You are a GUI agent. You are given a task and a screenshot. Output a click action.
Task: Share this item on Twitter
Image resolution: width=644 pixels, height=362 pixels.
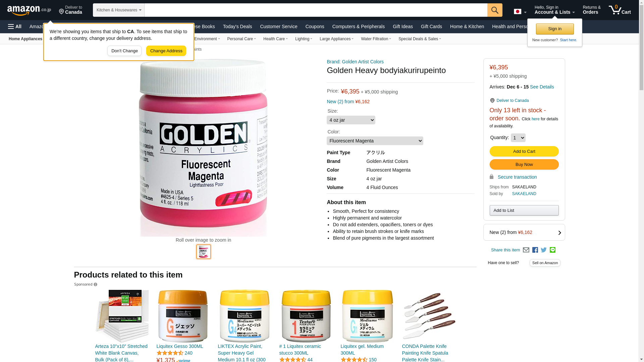544,250
